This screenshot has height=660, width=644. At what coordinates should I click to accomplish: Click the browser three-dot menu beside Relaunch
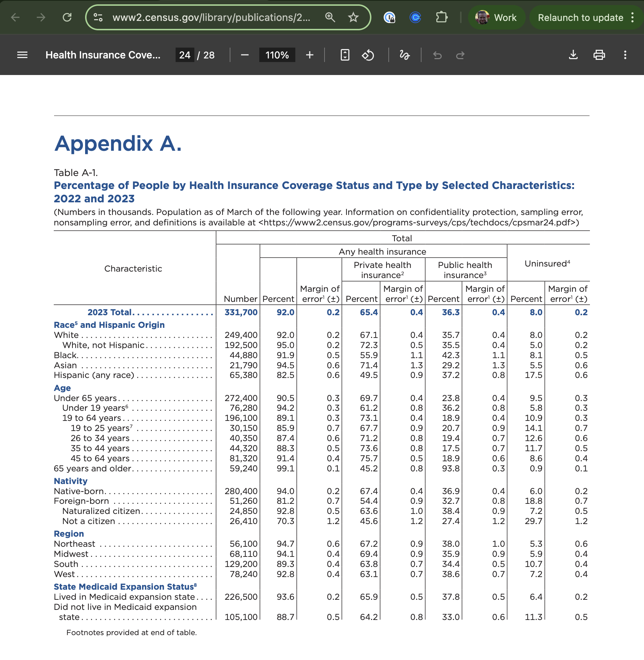coord(633,17)
